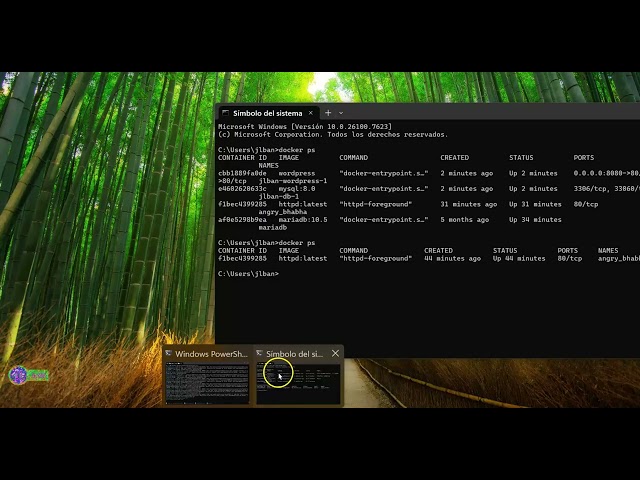Open the Windows PowerShell preview thumbnail
Viewport: 640px width, 480px height.
coord(207,381)
